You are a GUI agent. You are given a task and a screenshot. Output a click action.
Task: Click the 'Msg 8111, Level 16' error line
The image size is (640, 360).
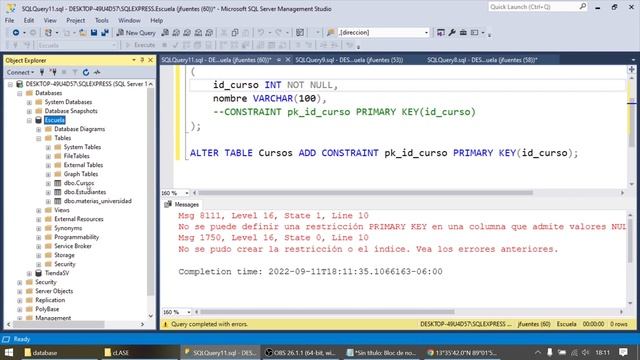click(x=273, y=216)
